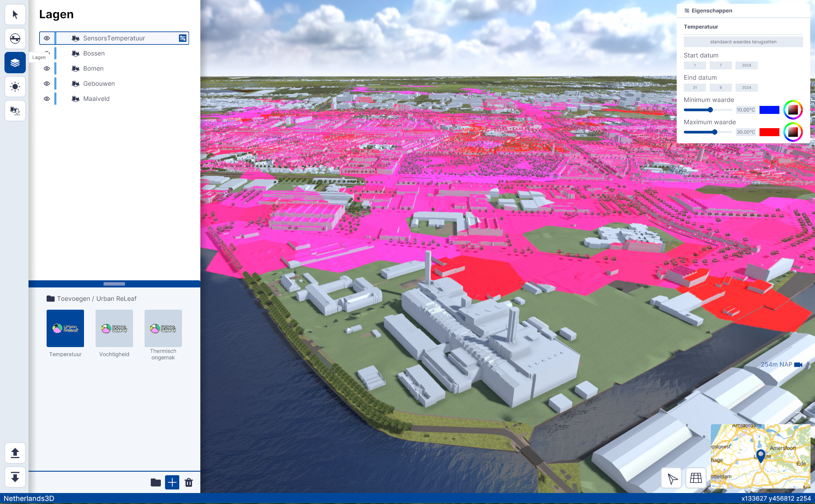Click the Toevoegen / Urban ReLeaf breadcrumb
This screenshot has height=504, width=815.
[x=97, y=299]
